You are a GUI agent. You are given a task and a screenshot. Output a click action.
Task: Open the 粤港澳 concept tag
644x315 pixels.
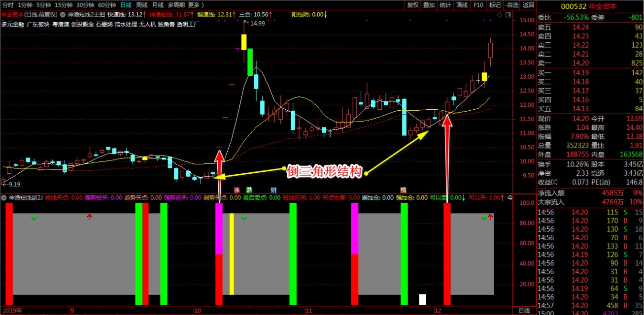click(61, 24)
